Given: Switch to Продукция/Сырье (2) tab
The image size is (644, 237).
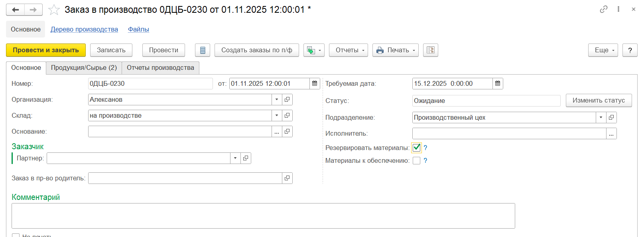Looking at the screenshot, I should coord(84,68).
